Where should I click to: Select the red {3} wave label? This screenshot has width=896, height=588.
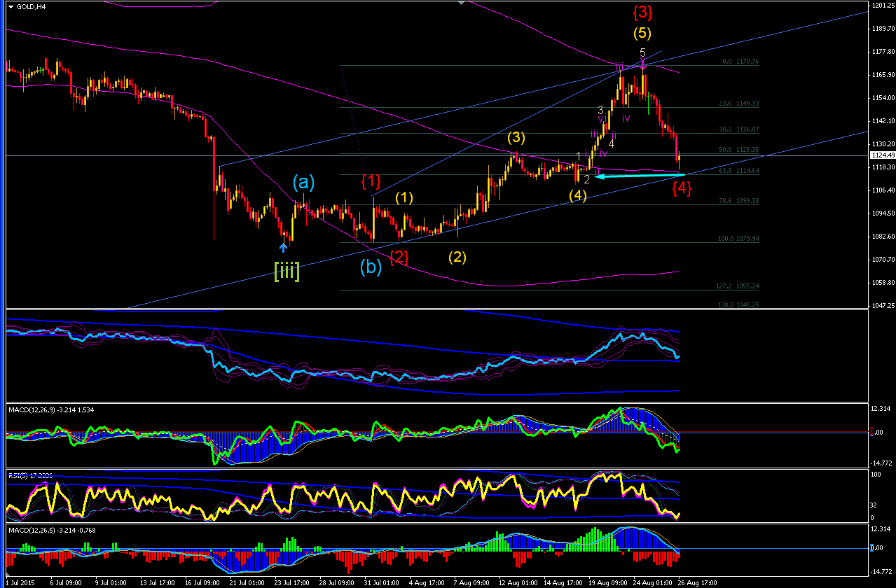[x=643, y=12]
